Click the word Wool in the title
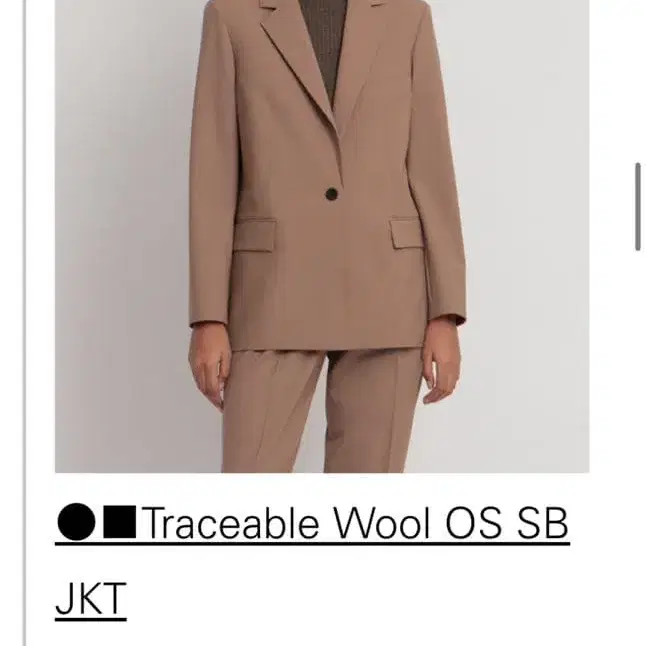 point(382,522)
